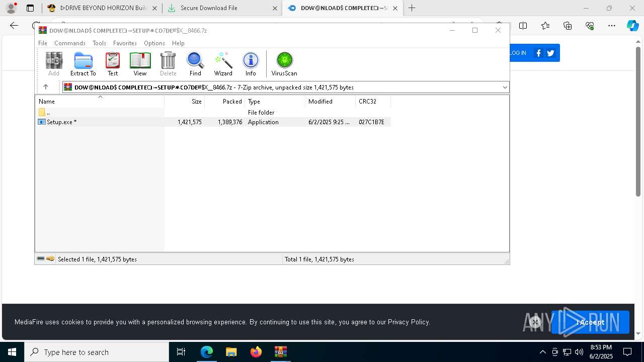Accept the MediaFire cookie notice
Viewport: 644px width, 362px height.
click(x=590, y=322)
